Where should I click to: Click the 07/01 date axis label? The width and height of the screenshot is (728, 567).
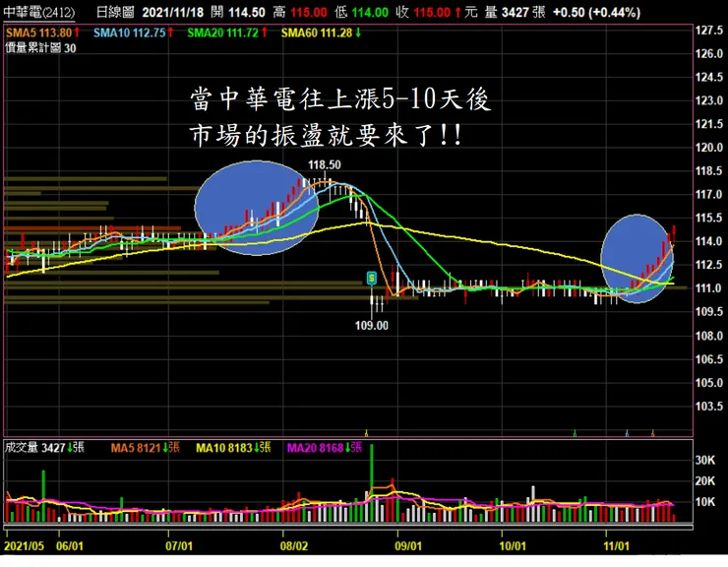pyautogui.click(x=179, y=545)
